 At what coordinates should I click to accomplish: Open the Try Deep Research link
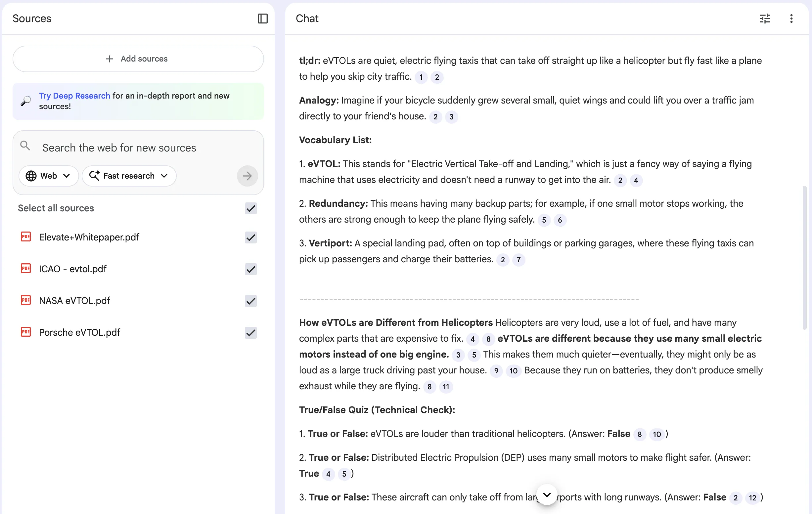74,95
